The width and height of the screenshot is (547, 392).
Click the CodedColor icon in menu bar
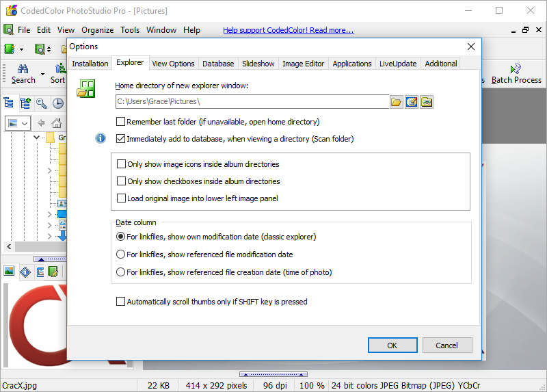[8, 29]
